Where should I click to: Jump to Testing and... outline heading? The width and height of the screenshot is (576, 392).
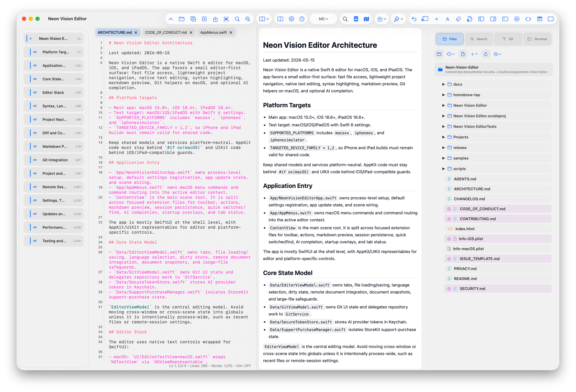click(54, 241)
